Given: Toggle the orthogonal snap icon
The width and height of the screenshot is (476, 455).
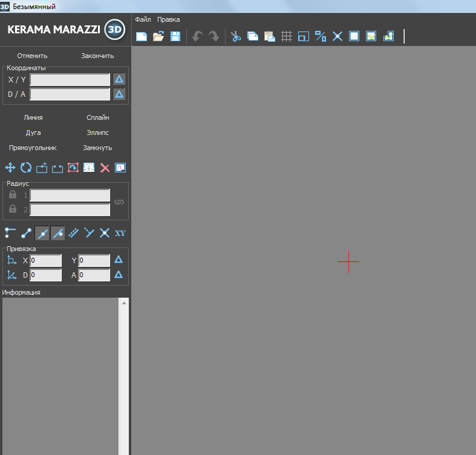Looking at the screenshot, I should click(x=10, y=233).
